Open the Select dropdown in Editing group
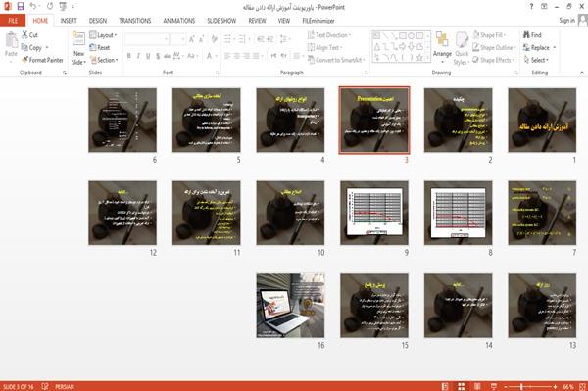 point(536,60)
